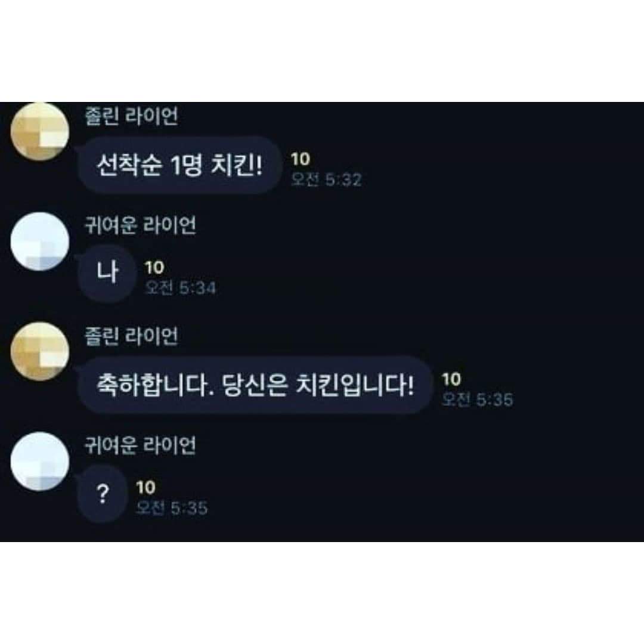The height and width of the screenshot is (644, 644).
Task: Tap the profile picture beside the '?' message
Action: coord(40,461)
